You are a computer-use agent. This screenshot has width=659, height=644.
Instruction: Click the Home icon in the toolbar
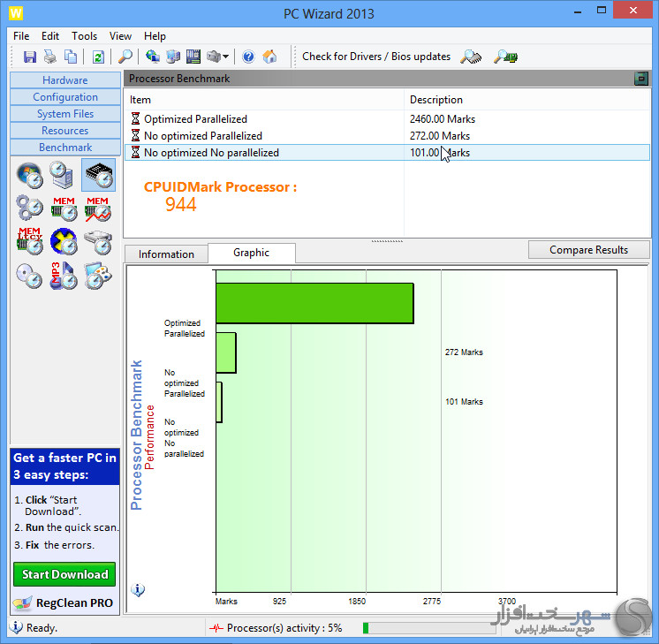(x=269, y=57)
